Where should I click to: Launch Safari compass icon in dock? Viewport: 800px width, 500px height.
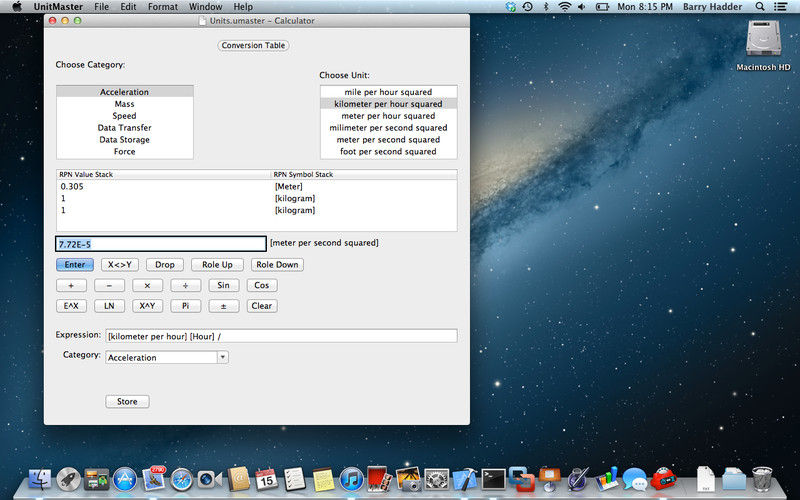coord(182,480)
